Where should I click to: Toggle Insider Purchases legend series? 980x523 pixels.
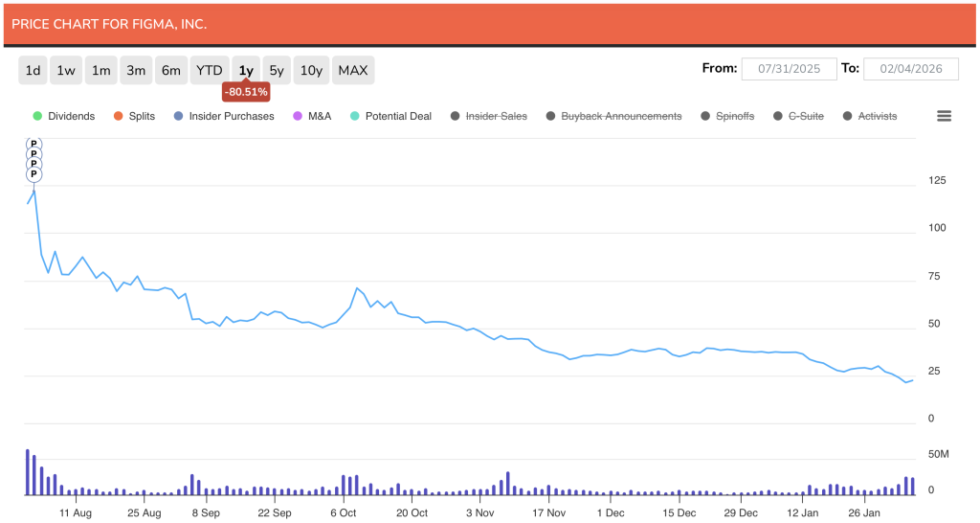[224, 116]
